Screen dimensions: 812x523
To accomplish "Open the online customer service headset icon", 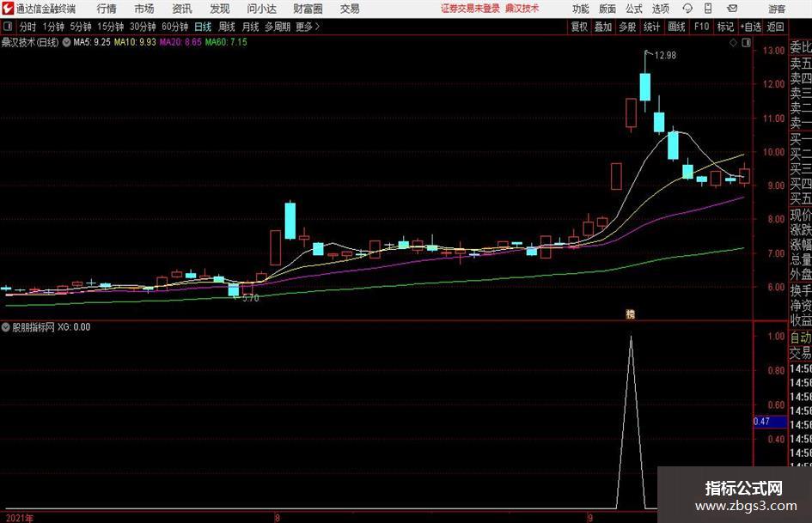I will click(687, 9).
